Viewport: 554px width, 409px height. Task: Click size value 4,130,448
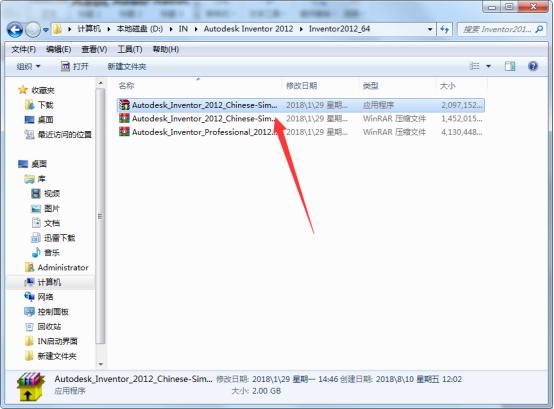461,132
